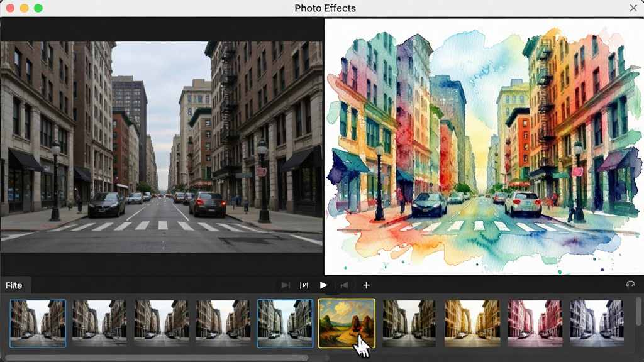Choose the second filter thumbnail from the left

click(x=99, y=324)
